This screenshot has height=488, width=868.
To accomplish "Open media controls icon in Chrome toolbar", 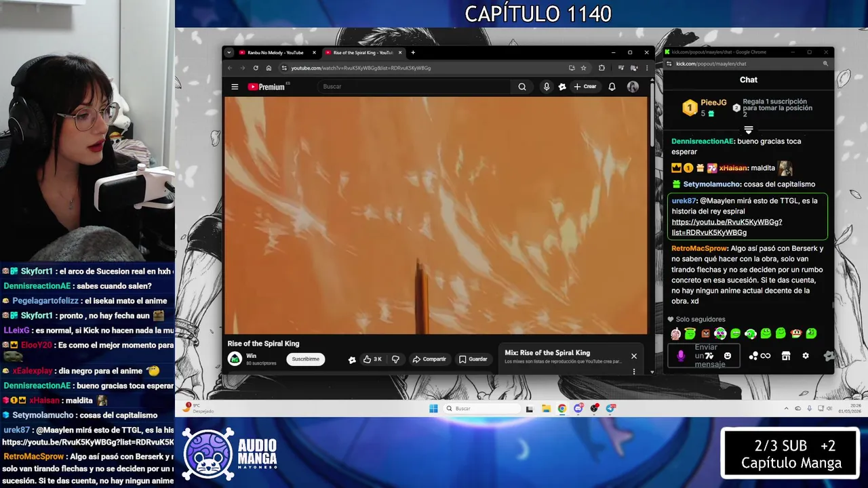I will (x=621, y=68).
